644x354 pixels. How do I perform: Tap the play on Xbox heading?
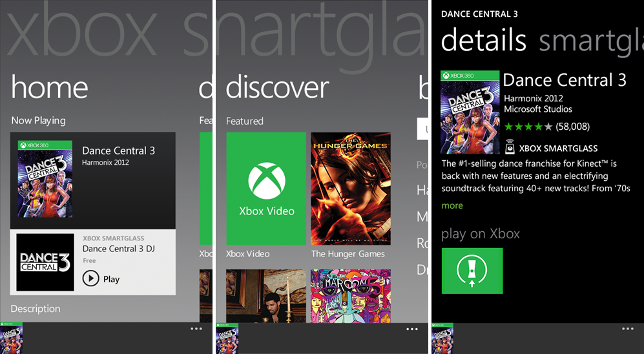pos(481,234)
